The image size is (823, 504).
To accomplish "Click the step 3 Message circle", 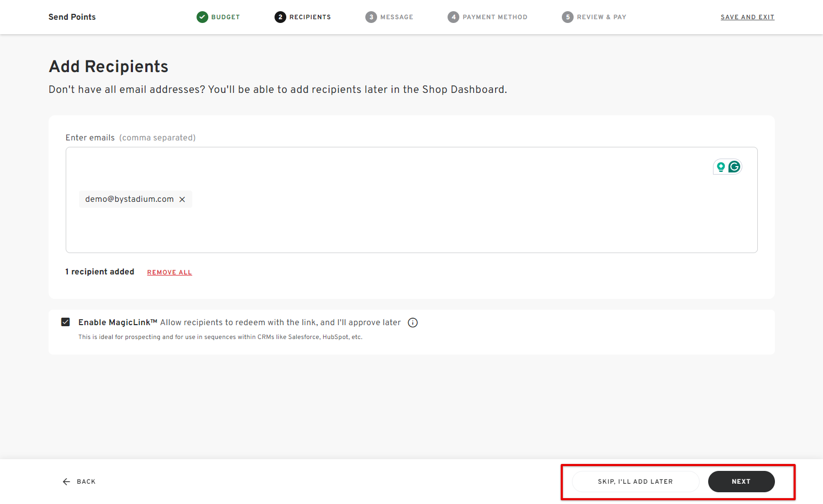I will point(371,17).
